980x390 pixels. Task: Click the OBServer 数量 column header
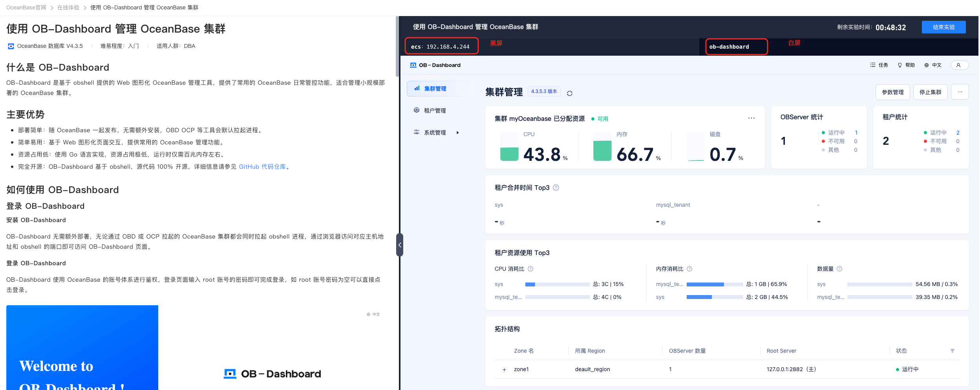click(687, 351)
